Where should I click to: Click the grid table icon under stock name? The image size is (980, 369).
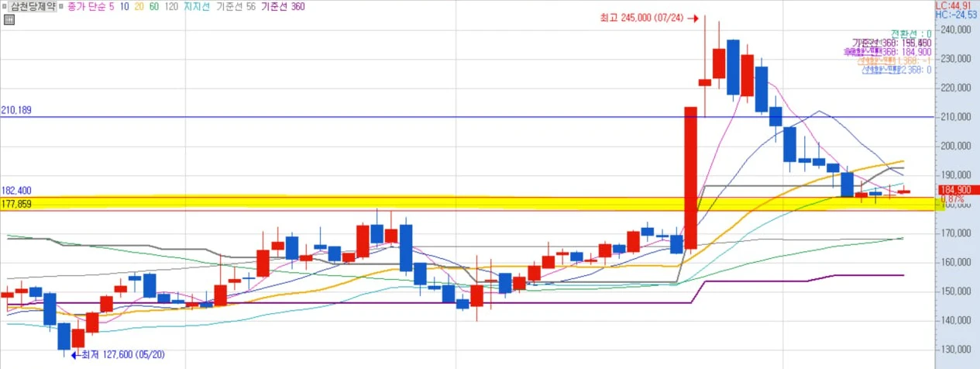(x=9, y=20)
